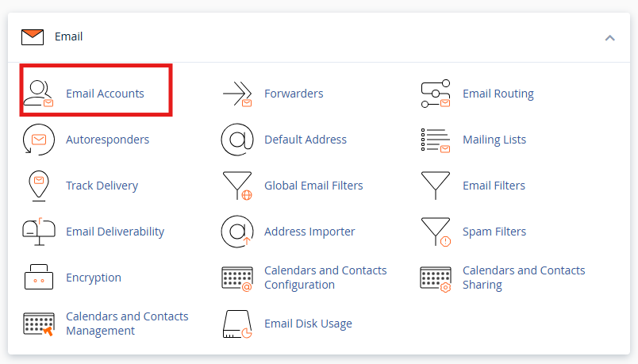Open the Email Filters link
This screenshot has height=364, width=638.
point(494,186)
